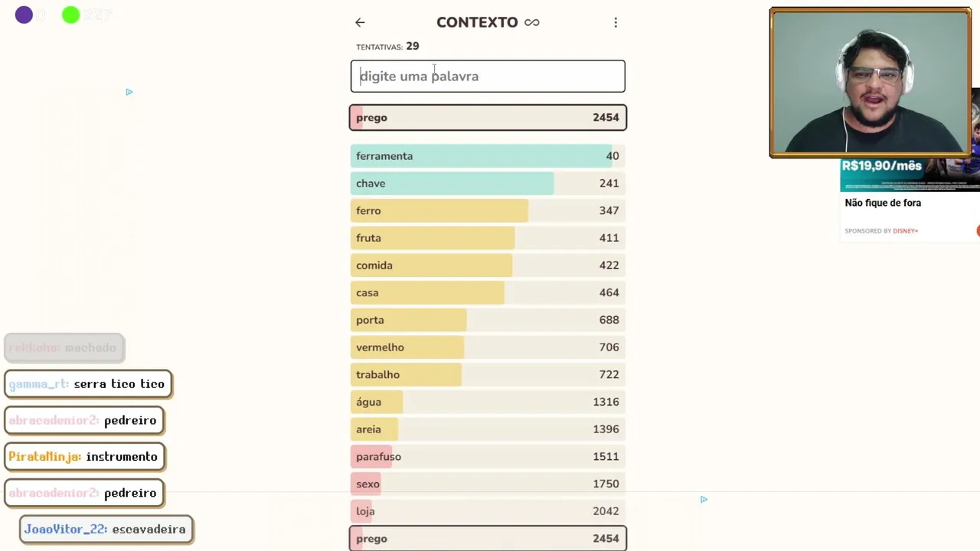Viewport: 980px width, 551px height.
Task: Click the "parafuso" guess row
Action: [x=488, y=457]
